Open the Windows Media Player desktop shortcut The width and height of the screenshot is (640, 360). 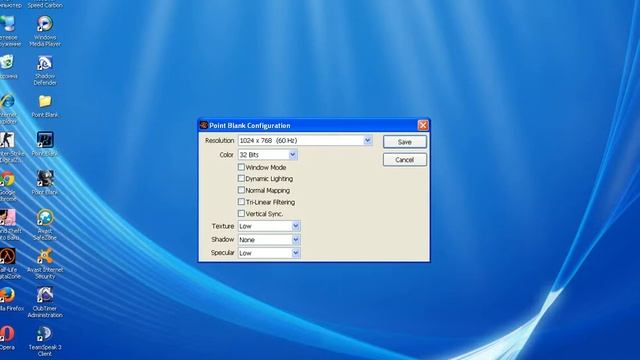(45, 31)
